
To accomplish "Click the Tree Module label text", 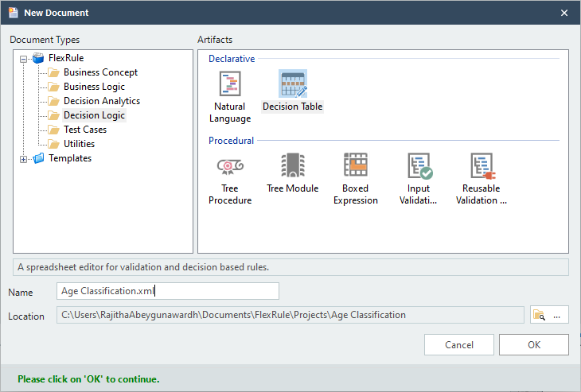I will (293, 188).
